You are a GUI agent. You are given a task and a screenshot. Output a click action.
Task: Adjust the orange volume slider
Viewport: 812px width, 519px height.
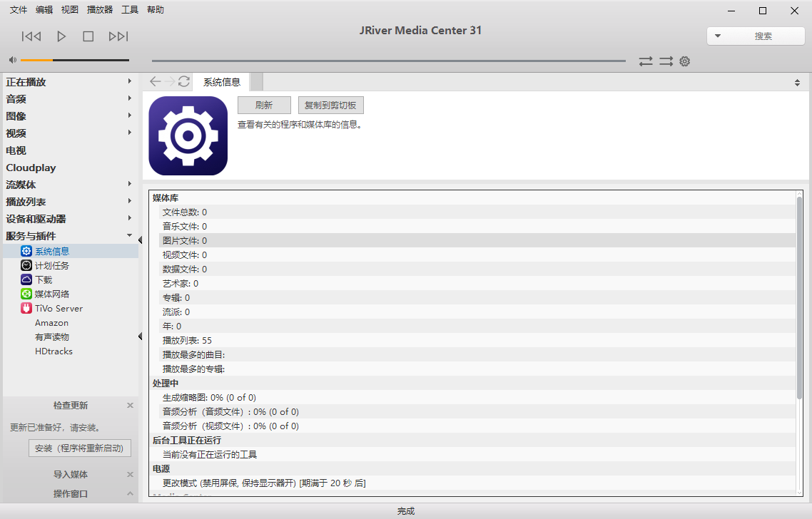(75, 60)
